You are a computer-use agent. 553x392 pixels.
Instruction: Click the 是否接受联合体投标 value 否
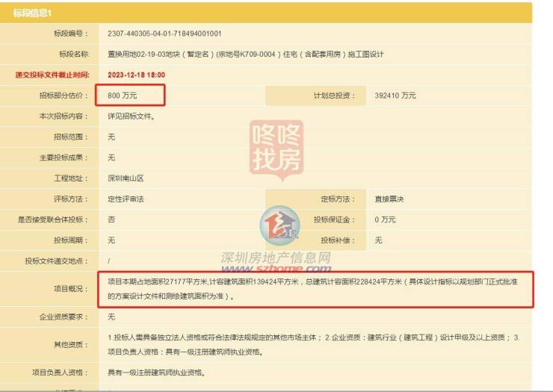tap(111, 220)
